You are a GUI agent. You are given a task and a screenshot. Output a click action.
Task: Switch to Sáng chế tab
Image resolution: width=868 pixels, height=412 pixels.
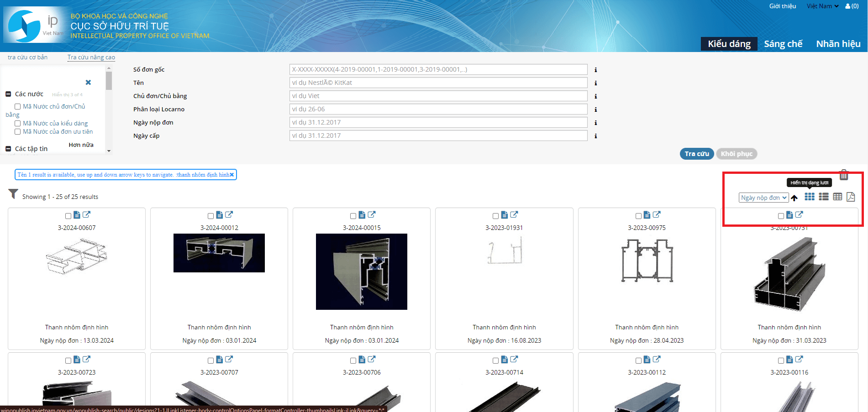click(x=783, y=44)
